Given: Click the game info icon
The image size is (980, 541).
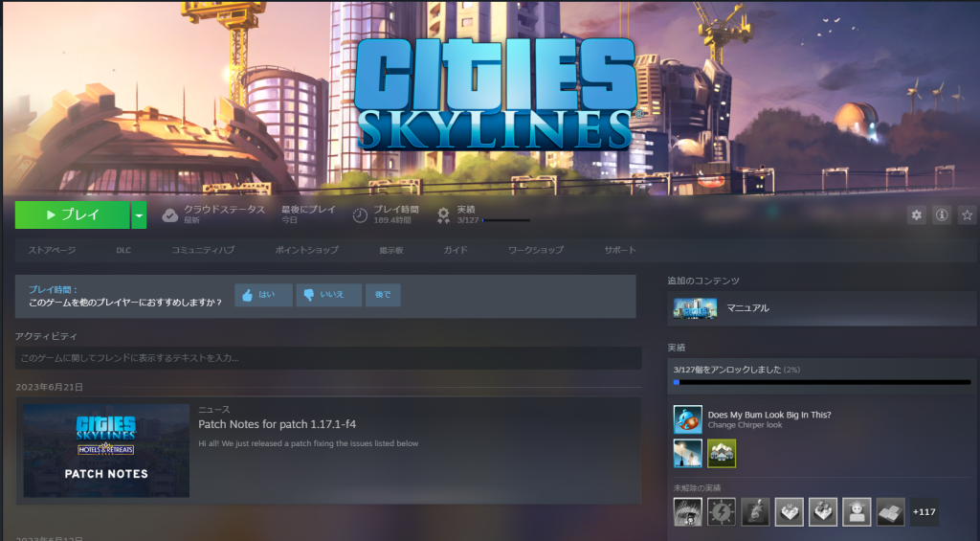Looking at the screenshot, I should point(942,215).
